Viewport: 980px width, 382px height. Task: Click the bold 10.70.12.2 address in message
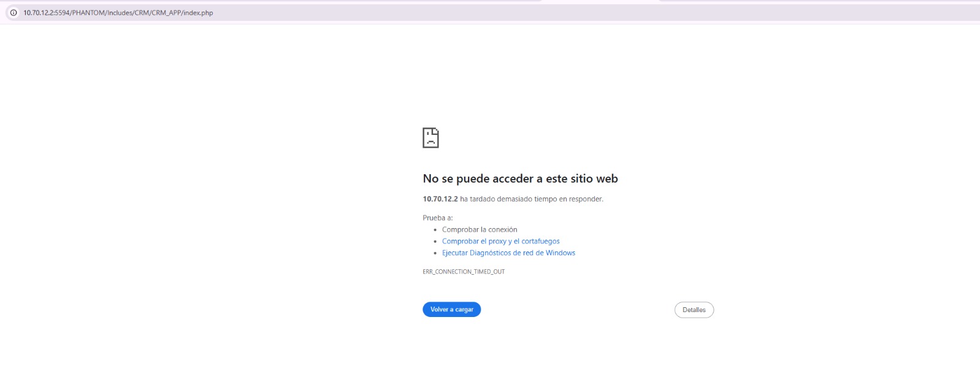(x=440, y=199)
